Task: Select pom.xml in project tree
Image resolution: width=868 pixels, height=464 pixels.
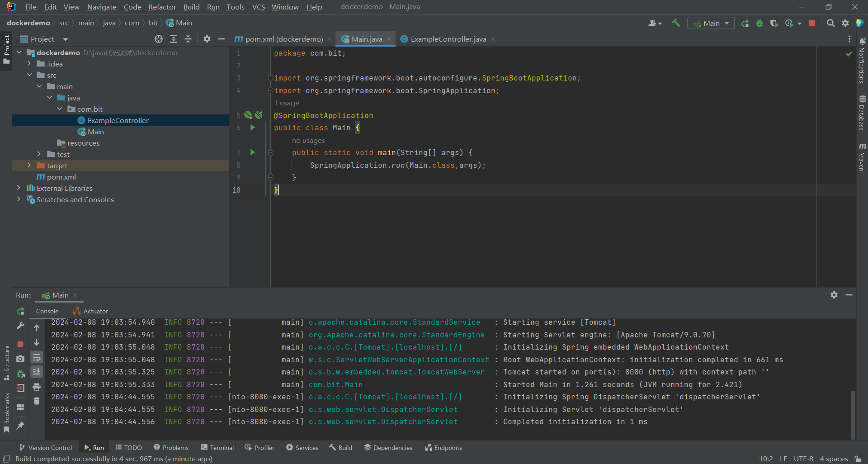Action: point(61,177)
